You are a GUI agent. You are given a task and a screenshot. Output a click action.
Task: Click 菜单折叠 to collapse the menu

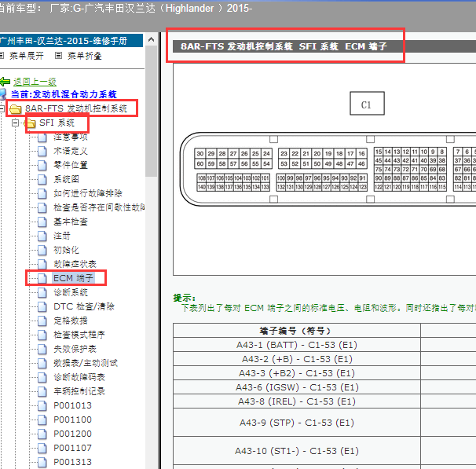[84, 56]
